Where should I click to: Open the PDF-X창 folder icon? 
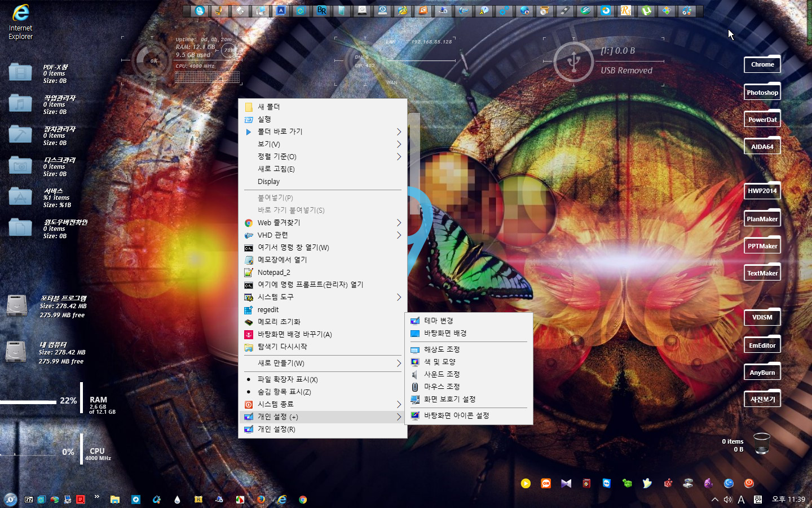point(20,72)
